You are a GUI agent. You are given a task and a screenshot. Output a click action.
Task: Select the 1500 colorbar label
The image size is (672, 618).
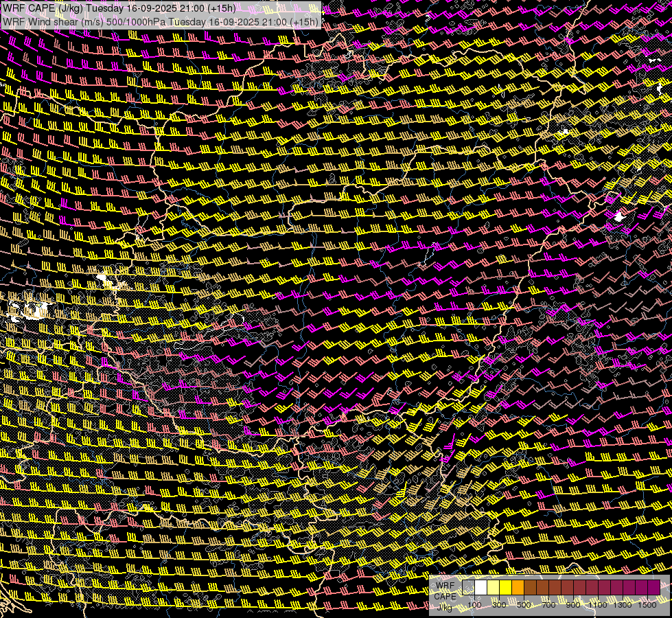(647, 605)
